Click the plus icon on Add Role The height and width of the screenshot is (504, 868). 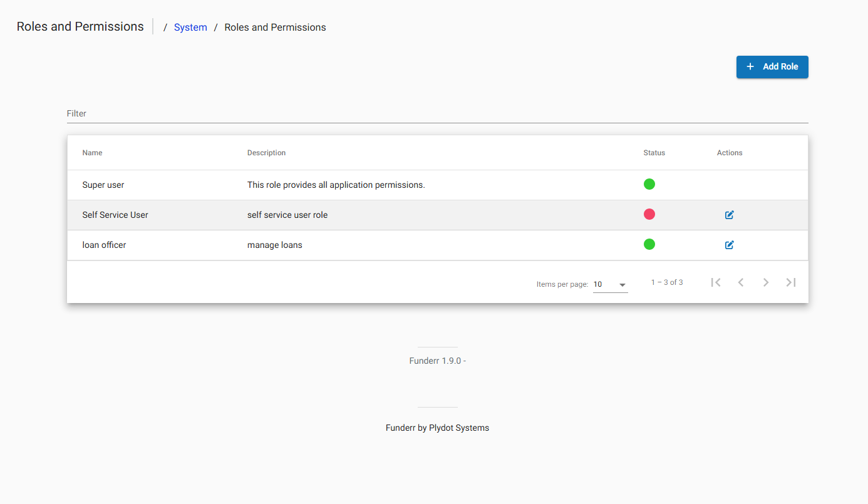[x=750, y=66]
